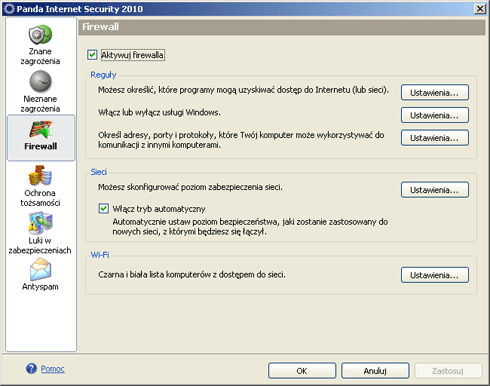Open Ustawienia for addresses, ports and protocols
The width and height of the screenshot is (490, 386).
point(435,138)
